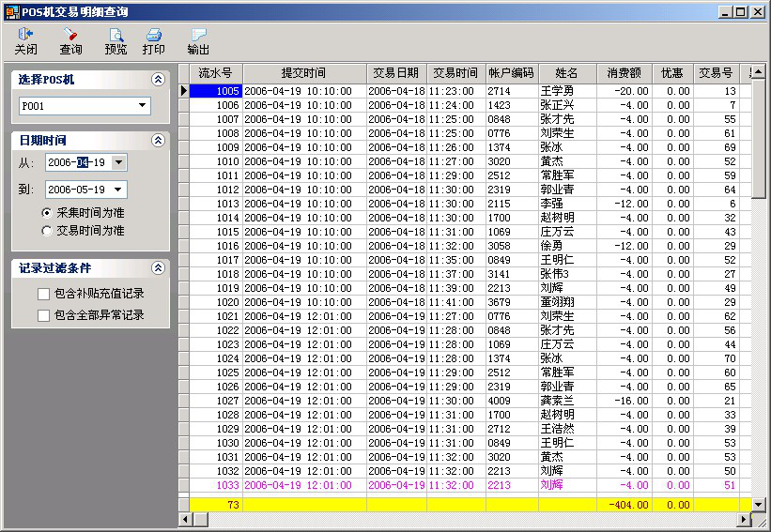This screenshot has height=532, width=771.
Task: Click the 流水号 column header
Action: pos(216,73)
